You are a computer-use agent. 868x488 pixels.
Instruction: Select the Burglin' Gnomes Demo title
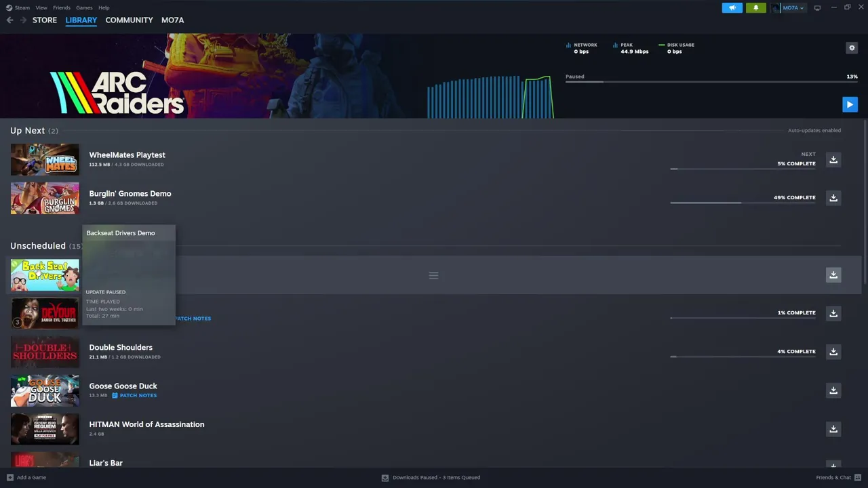(130, 194)
